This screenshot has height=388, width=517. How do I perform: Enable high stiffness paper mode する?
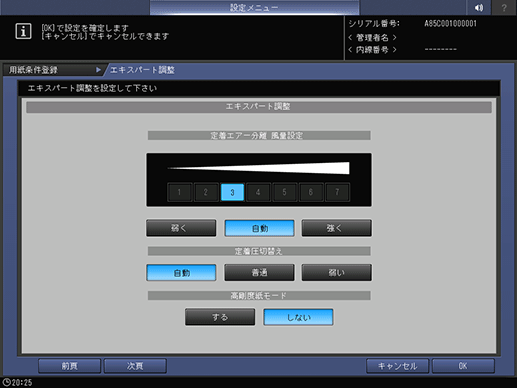[x=220, y=317]
